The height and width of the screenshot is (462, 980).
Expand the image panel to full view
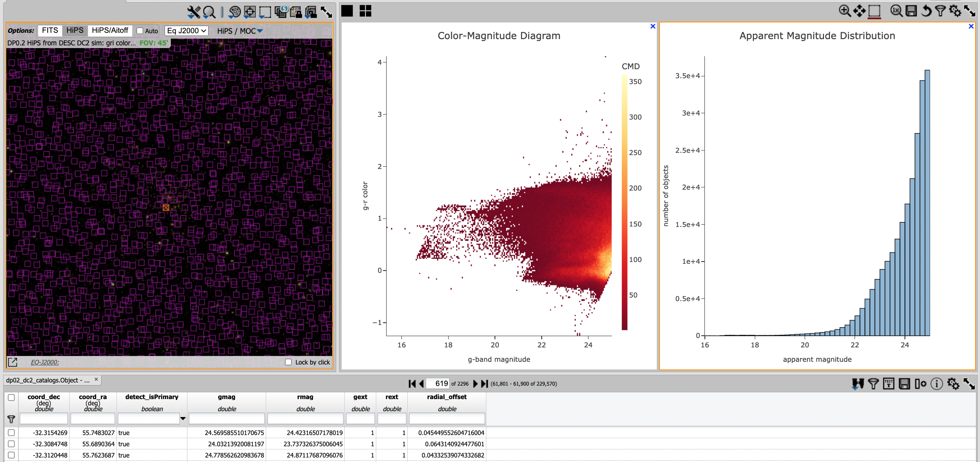[x=326, y=12]
